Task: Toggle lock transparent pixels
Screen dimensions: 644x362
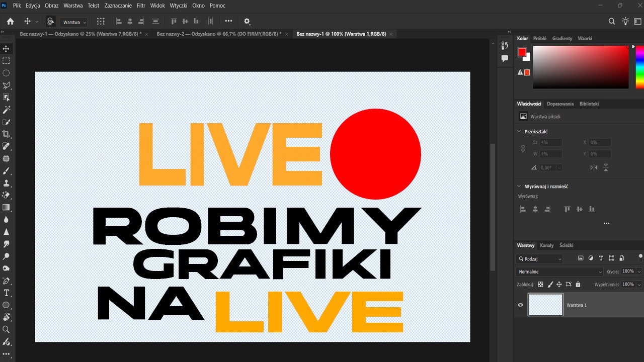Action: coord(541,285)
